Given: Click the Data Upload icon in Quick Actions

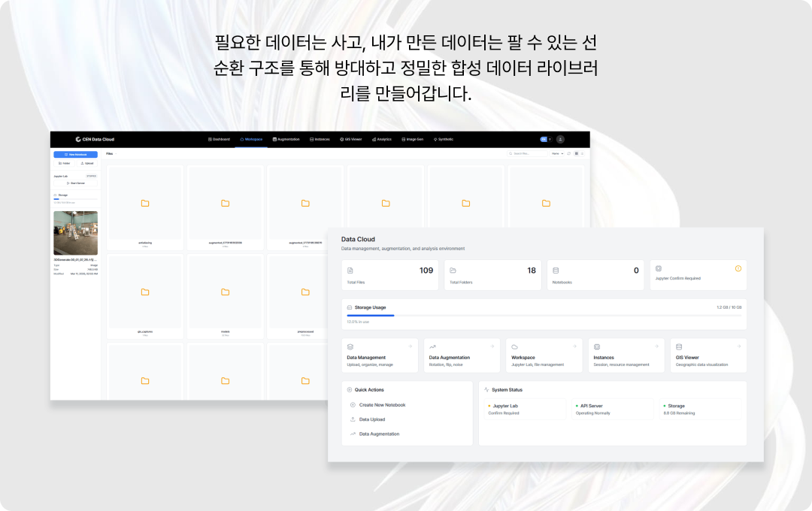Looking at the screenshot, I should (353, 419).
